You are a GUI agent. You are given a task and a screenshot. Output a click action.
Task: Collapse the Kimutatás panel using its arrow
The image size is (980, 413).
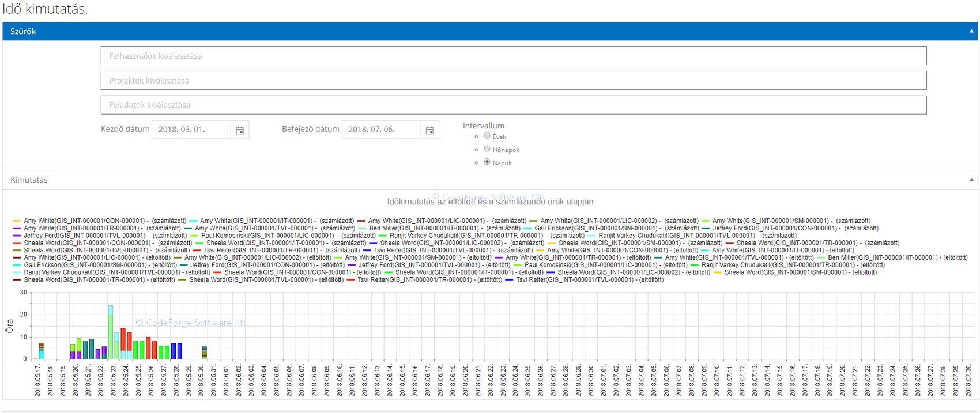[x=971, y=180]
